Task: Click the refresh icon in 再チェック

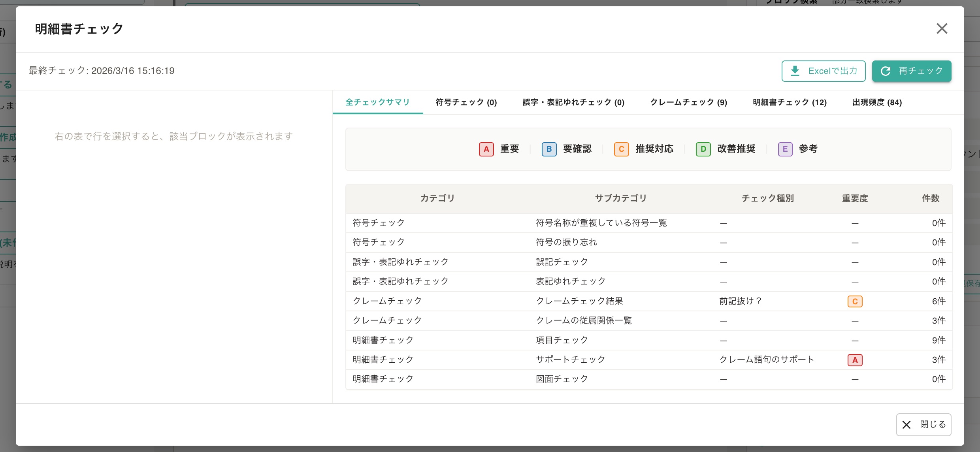Action: pos(886,71)
